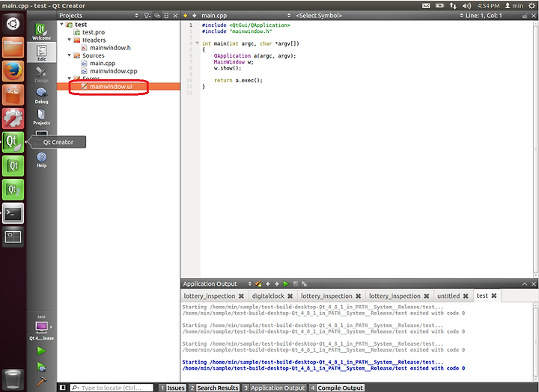Toggle the left sidebar visibility
The width and height of the screenshot is (539, 392).
(x=63, y=388)
